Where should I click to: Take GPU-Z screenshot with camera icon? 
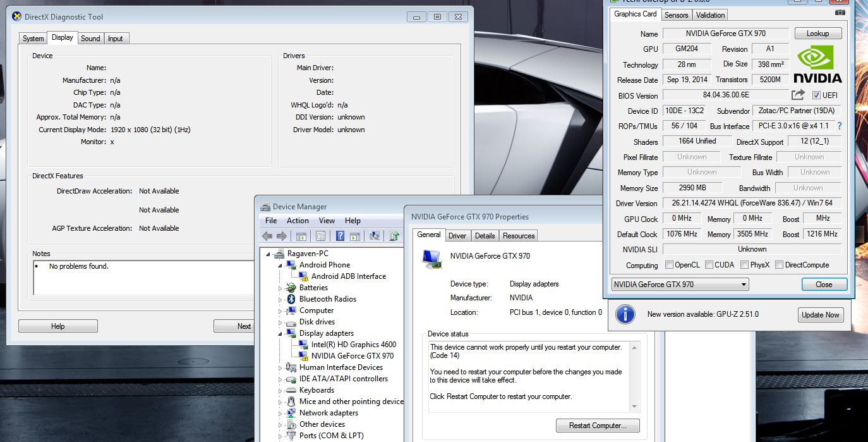[x=840, y=12]
